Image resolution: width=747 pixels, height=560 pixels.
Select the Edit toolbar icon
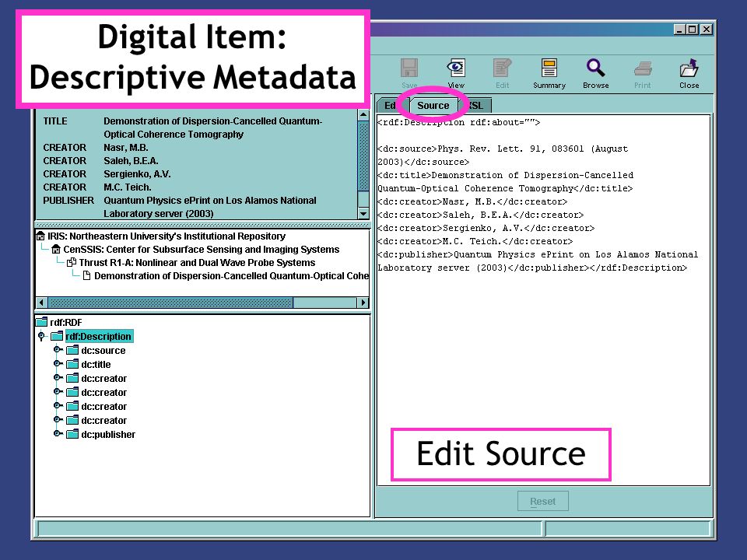click(502, 68)
